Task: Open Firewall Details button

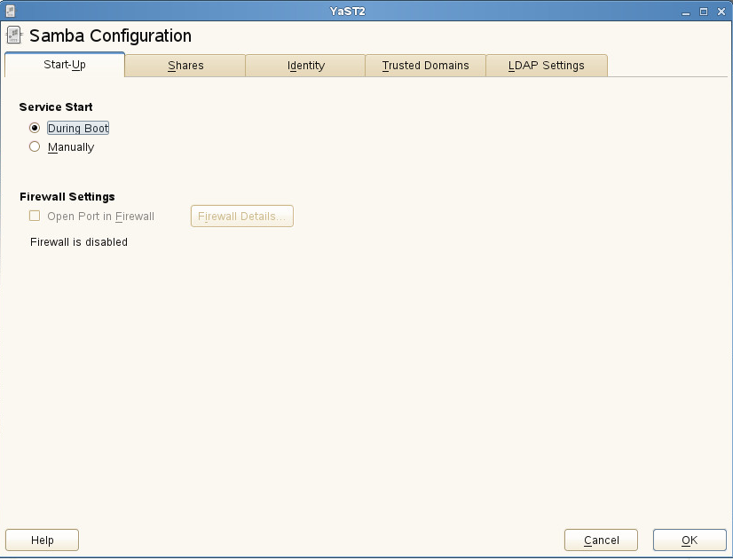Action: 241,216
